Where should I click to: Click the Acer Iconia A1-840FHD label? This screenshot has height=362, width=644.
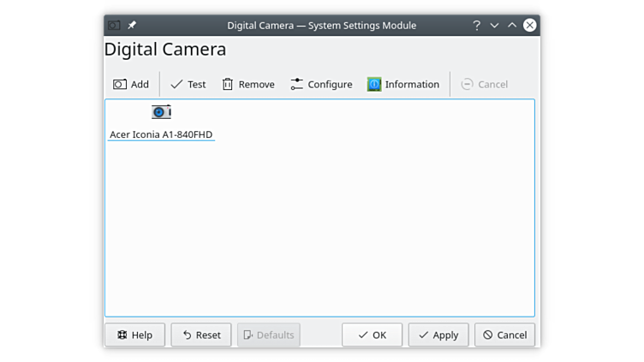[x=161, y=134]
